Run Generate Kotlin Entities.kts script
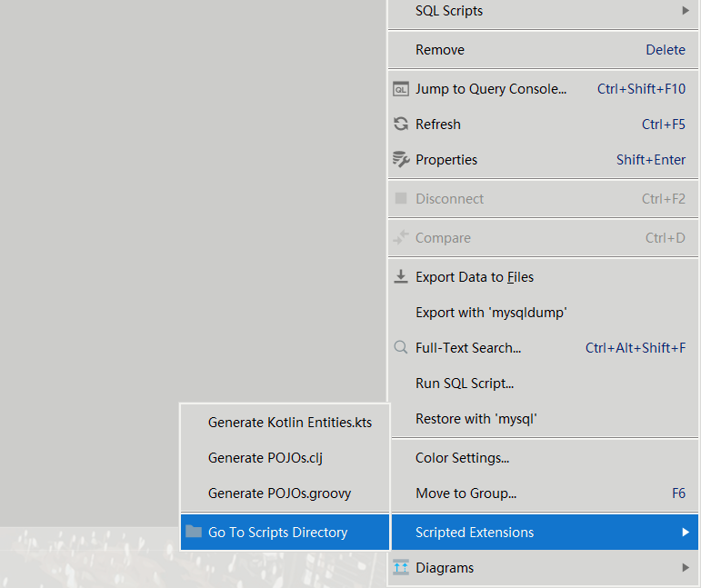 pyautogui.click(x=289, y=423)
